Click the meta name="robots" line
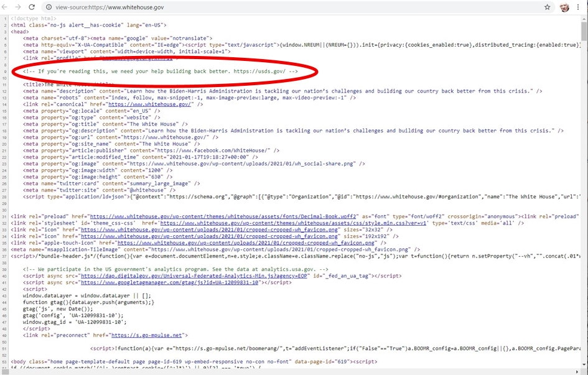Viewport: 588px width, 375px height. pyautogui.click(x=189, y=98)
